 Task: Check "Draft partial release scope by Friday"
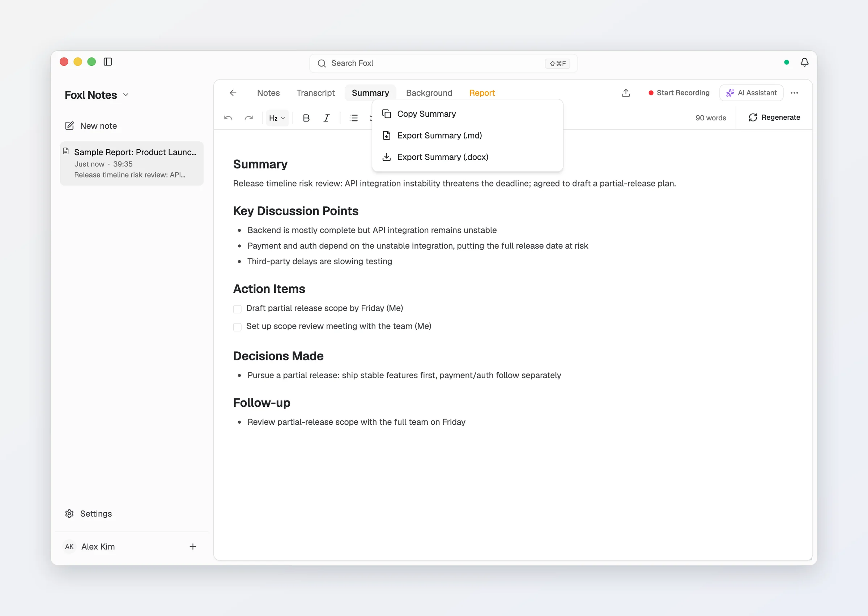coord(237,309)
